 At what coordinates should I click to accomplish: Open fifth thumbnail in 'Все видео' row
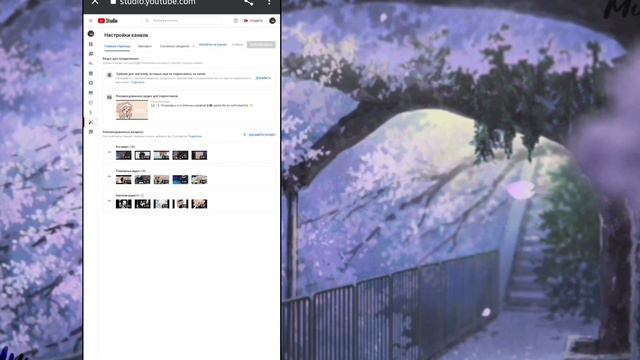[x=199, y=155]
